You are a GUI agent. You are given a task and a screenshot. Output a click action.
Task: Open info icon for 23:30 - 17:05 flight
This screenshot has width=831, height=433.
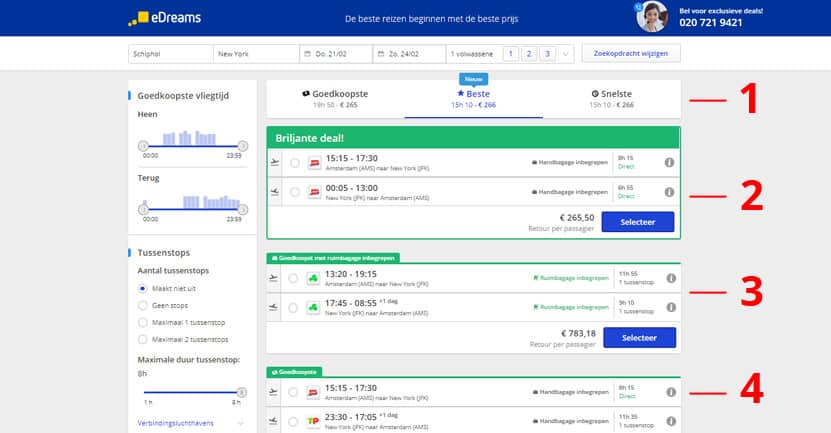(671, 421)
